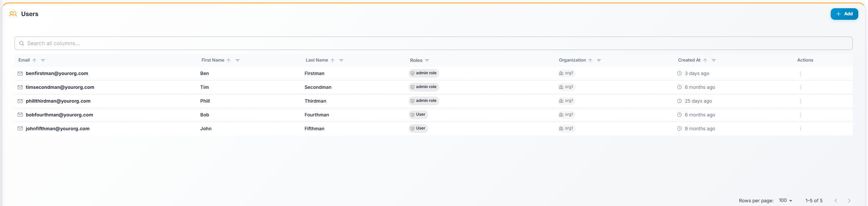Open the Email column filter icon

point(43,60)
